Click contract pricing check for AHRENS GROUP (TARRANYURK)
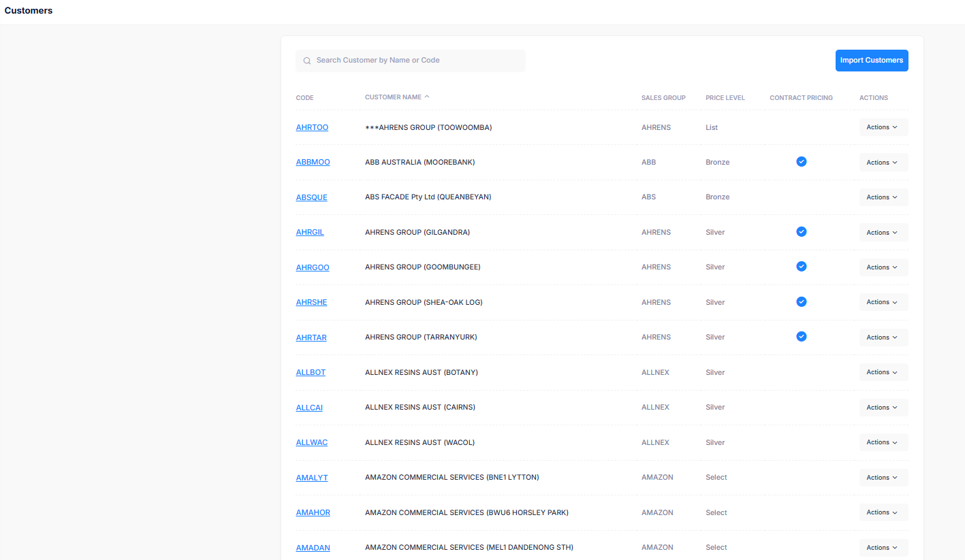 [x=802, y=336]
